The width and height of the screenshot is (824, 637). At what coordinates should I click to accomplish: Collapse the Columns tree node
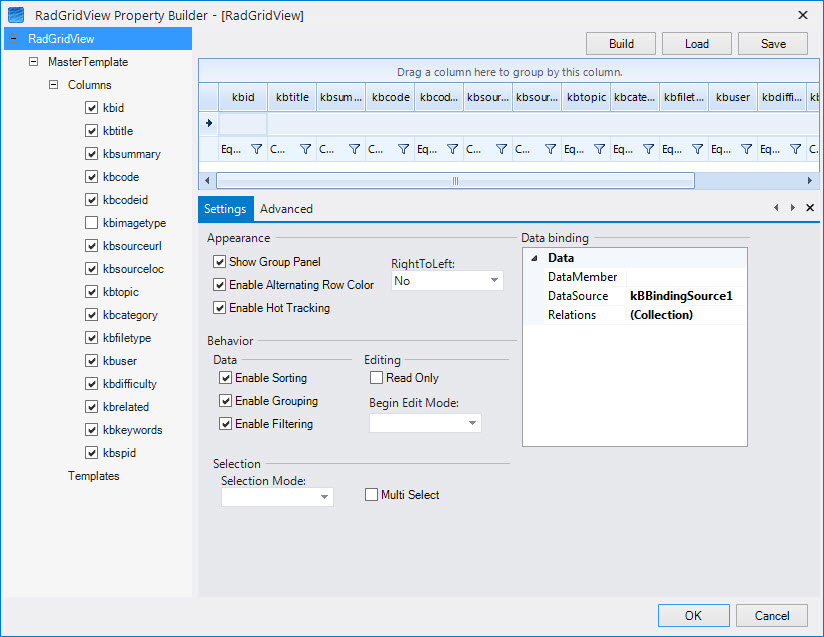[x=53, y=85]
